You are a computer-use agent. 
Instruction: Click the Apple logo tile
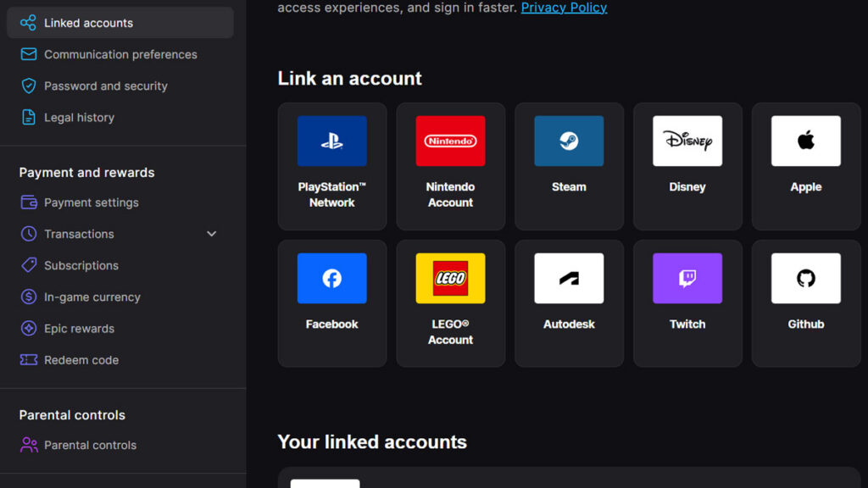click(806, 141)
